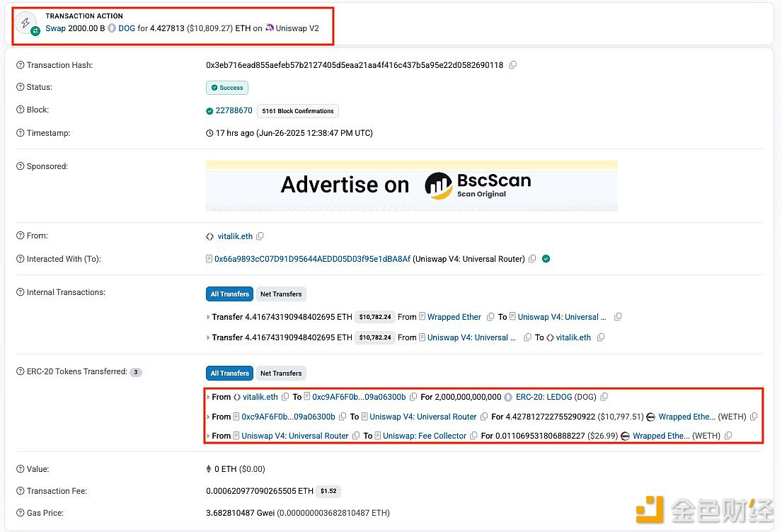Copy the Fee Collector address

tap(473, 436)
